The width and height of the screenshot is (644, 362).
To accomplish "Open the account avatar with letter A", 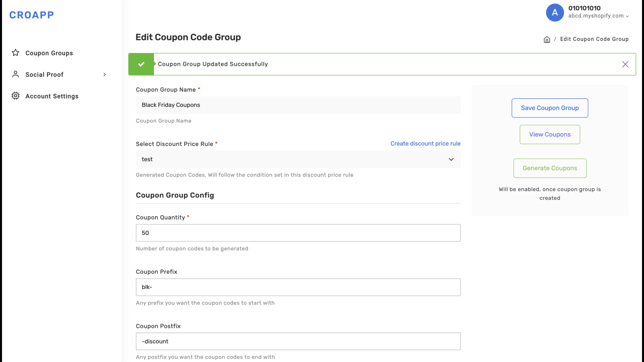I will 555,12.
